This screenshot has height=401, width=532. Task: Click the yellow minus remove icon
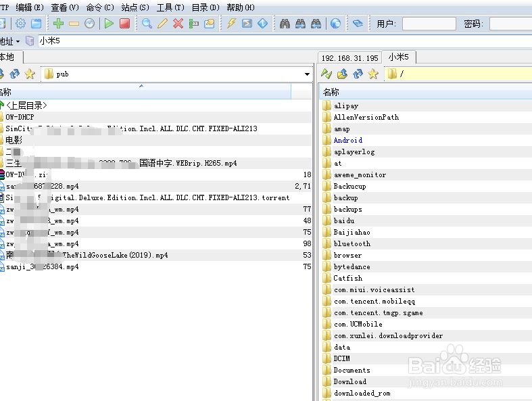click(74, 24)
